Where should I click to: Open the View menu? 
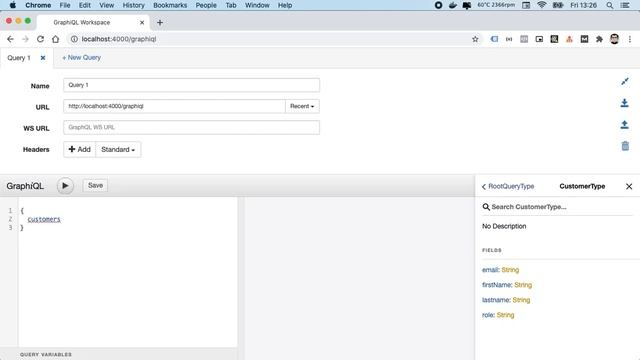107,5
